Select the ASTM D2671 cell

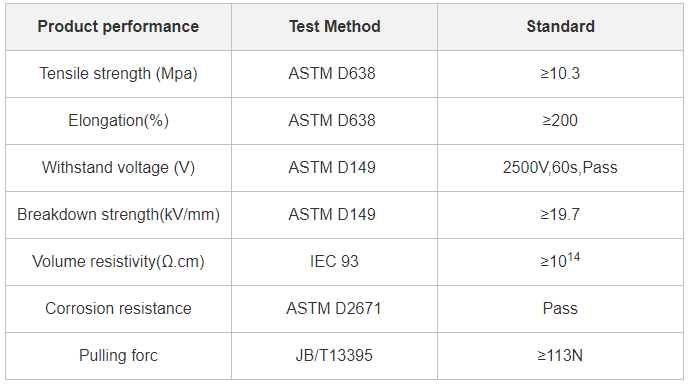click(334, 309)
